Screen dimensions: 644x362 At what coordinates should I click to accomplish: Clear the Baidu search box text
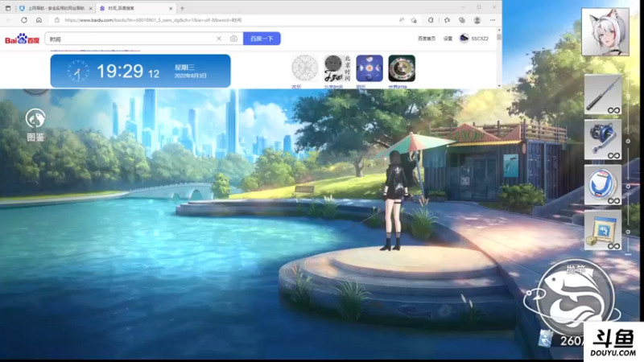(x=219, y=39)
